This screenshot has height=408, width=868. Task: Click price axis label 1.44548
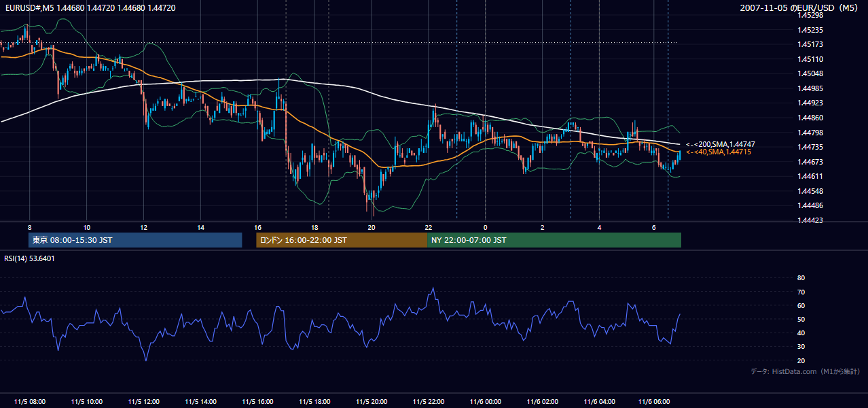(x=810, y=190)
